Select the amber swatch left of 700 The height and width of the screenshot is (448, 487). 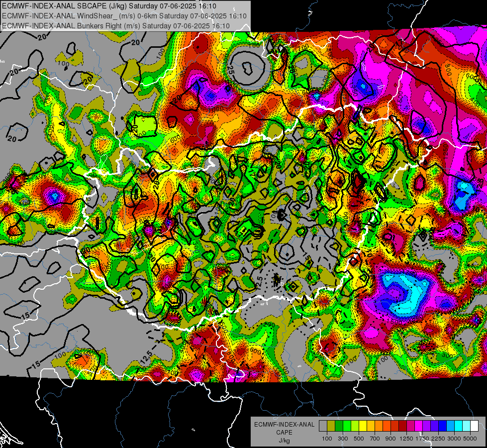click(371, 426)
